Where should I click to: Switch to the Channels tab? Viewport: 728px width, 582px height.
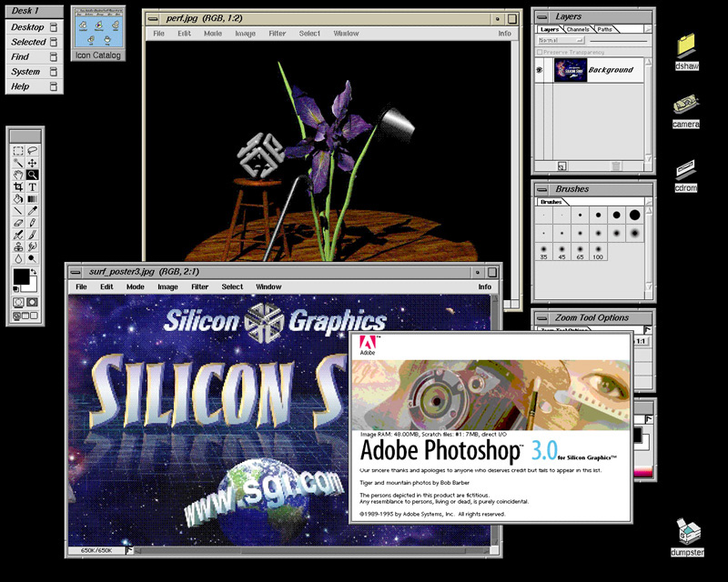pyautogui.click(x=578, y=29)
